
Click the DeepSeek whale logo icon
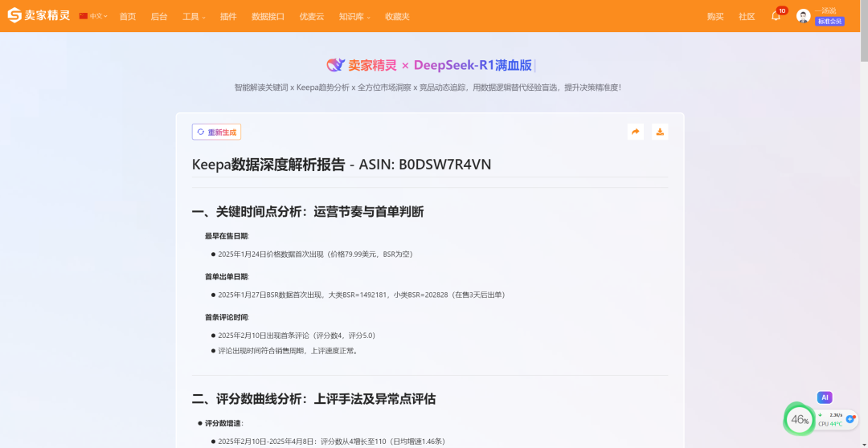[x=335, y=65]
